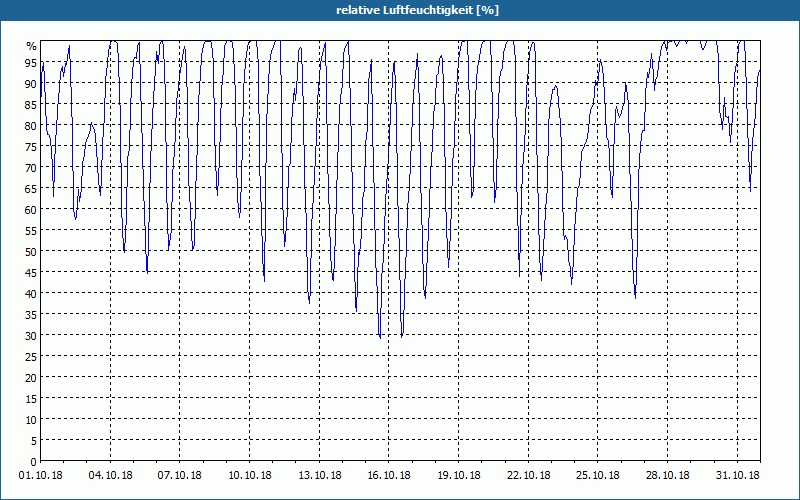Click the date label 01.10.18
800x500 pixels.
click(41, 476)
